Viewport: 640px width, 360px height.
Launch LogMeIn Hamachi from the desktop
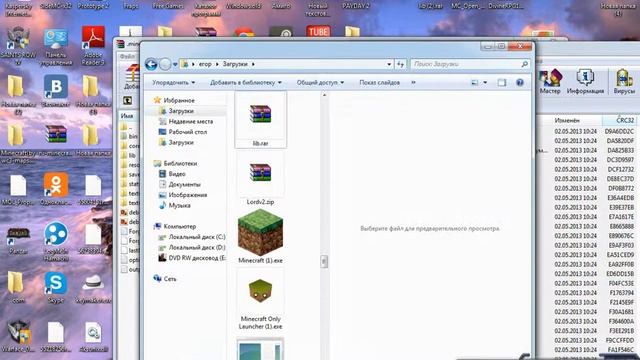coord(56,242)
